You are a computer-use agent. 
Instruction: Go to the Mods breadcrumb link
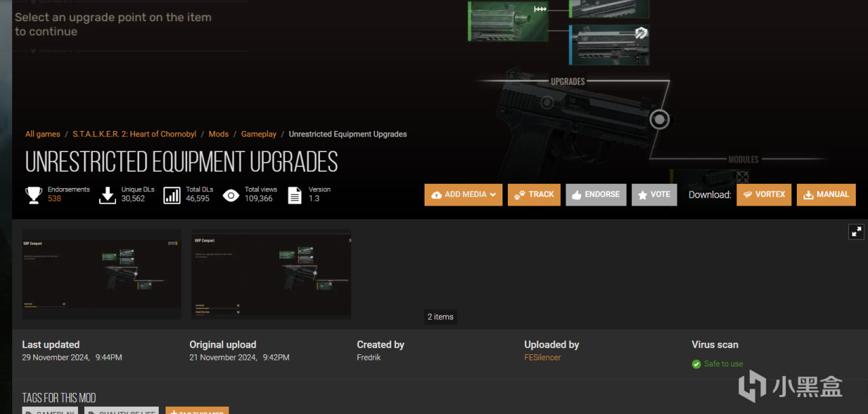218,134
